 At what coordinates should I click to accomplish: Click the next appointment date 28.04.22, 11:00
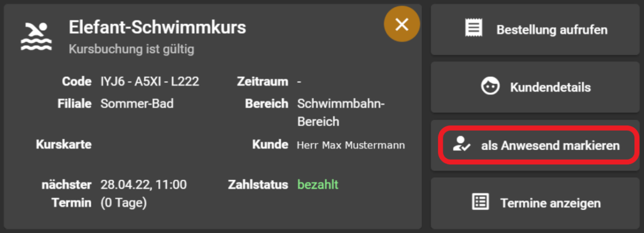pyautogui.click(x=143, y=185)
